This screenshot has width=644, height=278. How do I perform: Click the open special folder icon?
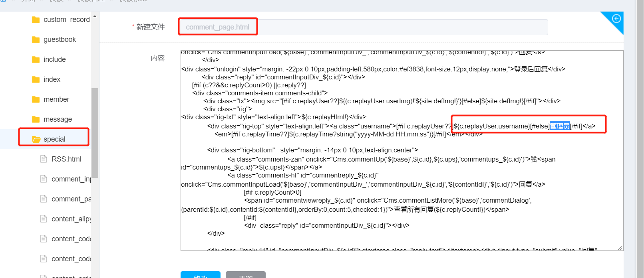point(36,139)
